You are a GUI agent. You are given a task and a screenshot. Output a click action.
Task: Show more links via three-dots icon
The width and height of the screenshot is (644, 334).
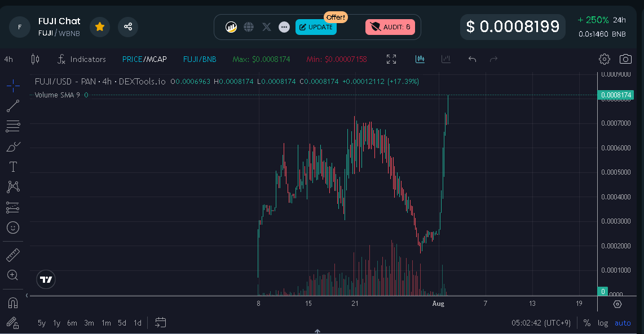click(284, 27)
